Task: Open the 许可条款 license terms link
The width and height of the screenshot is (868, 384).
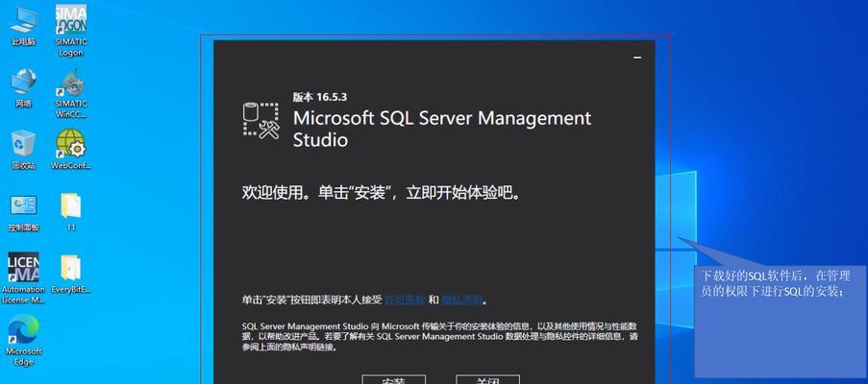Action: point(406,300)
